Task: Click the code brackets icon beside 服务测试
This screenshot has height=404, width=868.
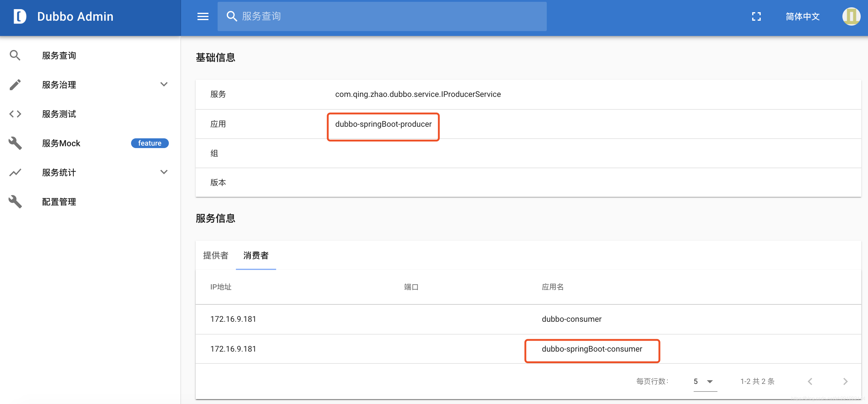Action: [x=15, y=114]
